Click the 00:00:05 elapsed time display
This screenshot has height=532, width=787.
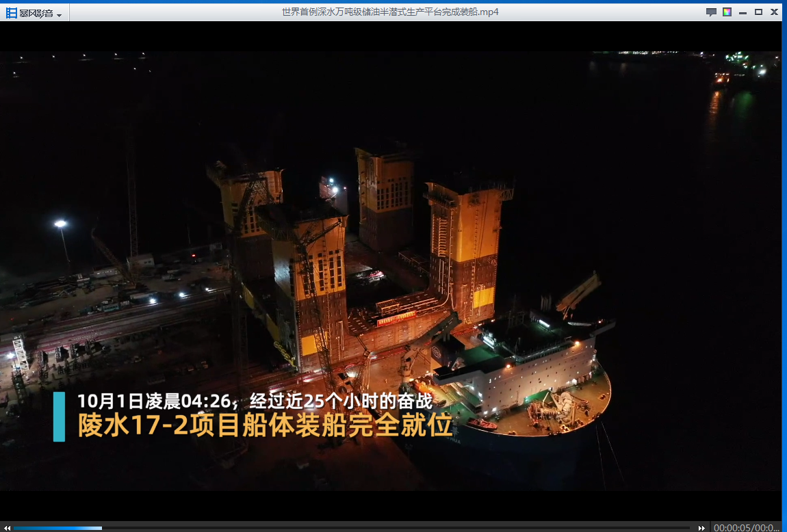click(x=732, y=527)
